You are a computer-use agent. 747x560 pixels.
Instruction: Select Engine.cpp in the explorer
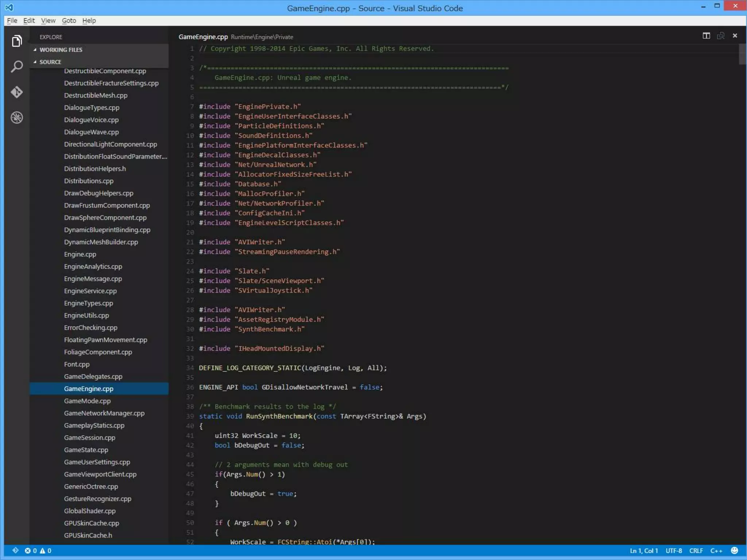tap(80, 254)
